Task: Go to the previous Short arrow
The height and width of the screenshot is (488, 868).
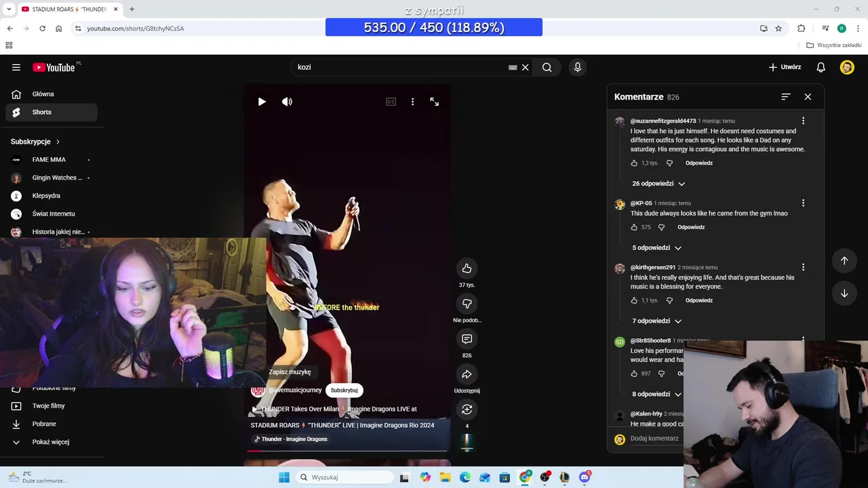Action: (x=844, y=261)
